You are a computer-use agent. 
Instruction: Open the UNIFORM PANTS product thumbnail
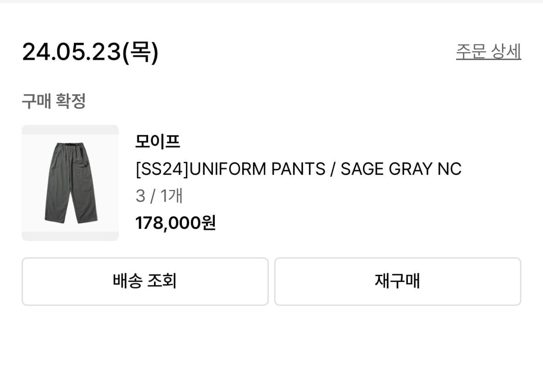coord(70,182)
